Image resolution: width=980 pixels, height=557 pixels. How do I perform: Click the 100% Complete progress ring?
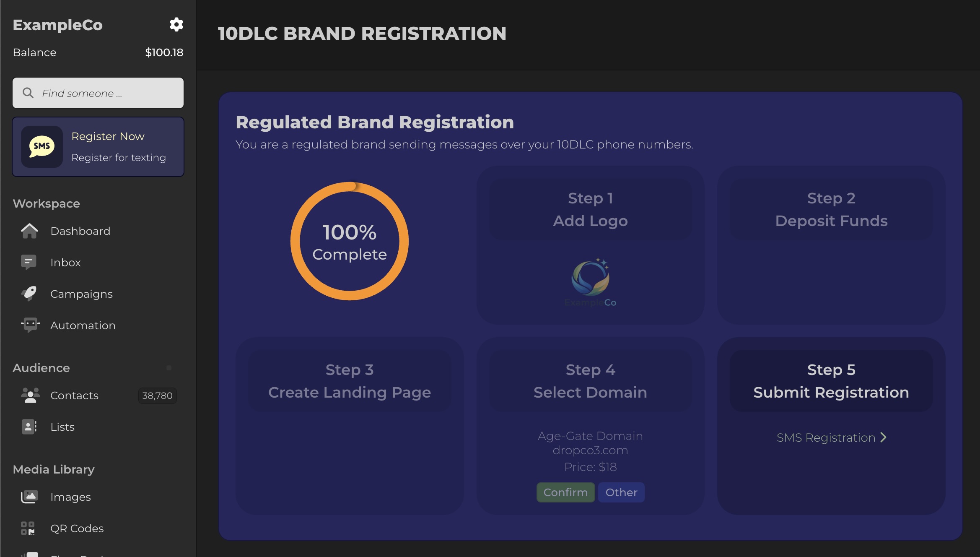[350, 241]
